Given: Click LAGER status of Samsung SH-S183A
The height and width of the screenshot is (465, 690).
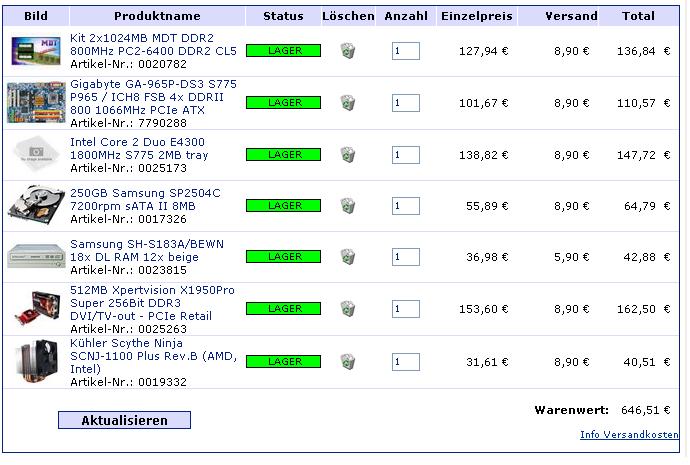Looking at the screenshot, I should [283, 257].
